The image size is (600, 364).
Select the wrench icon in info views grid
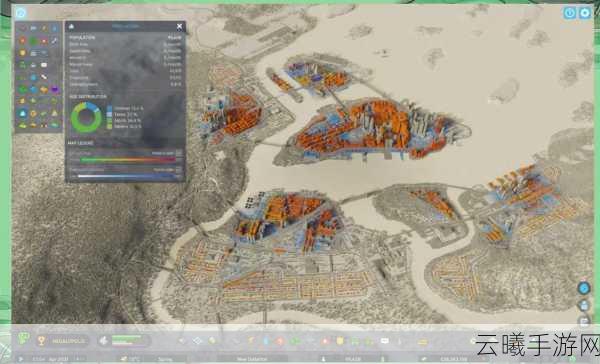point(54,41)
